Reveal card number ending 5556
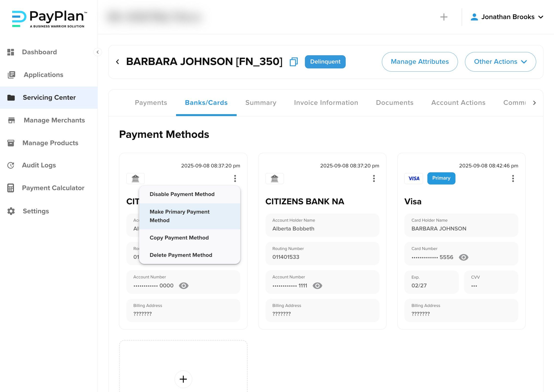 pyautogui.click(x=464, y=257)
